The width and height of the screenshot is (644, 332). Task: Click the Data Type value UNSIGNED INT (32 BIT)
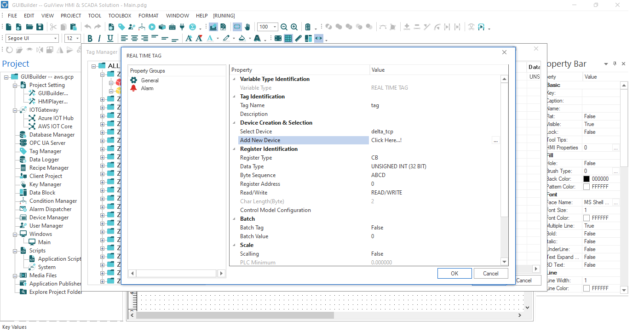[x=398, y=166]
